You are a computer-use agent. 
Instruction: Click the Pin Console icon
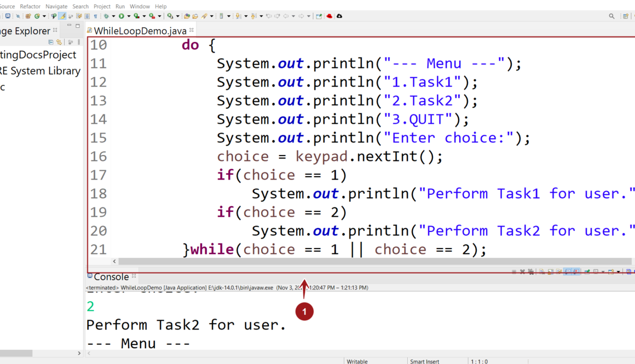coord(587,271)
